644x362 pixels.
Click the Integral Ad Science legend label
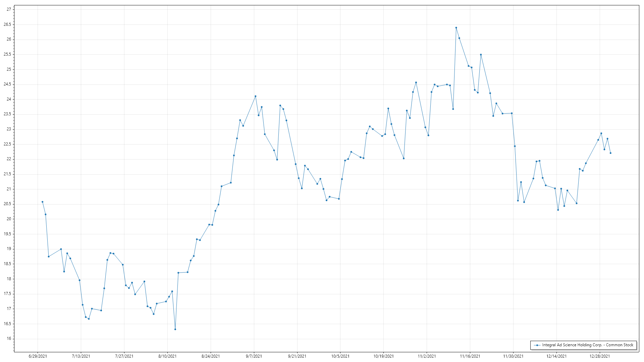[x=587, y=345]
